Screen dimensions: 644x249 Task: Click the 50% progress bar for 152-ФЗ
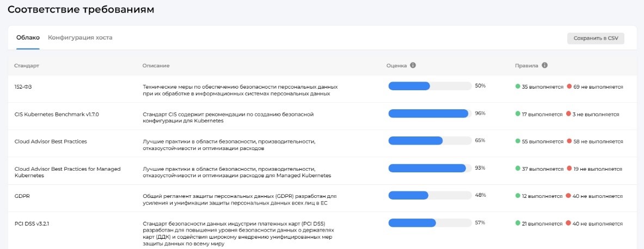click(430, 86)
